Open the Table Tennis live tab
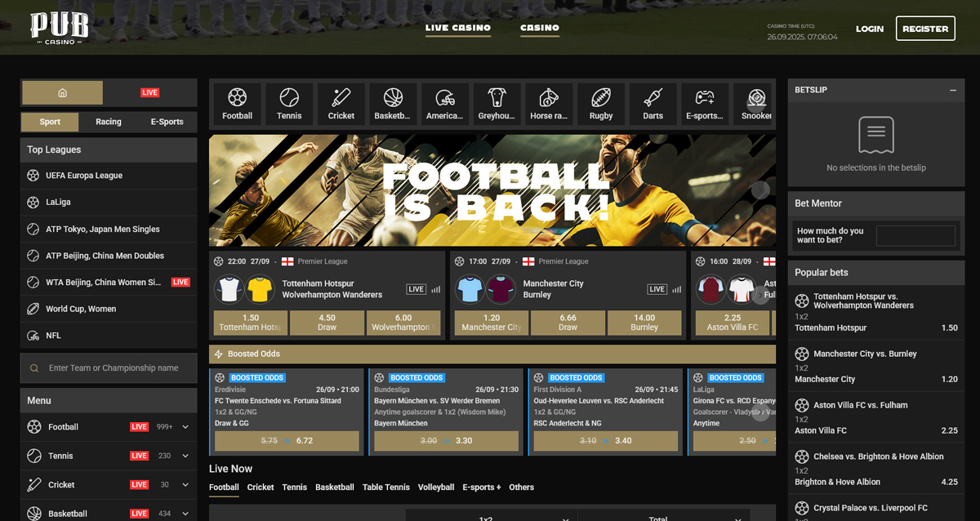 [x=385, y=488]
